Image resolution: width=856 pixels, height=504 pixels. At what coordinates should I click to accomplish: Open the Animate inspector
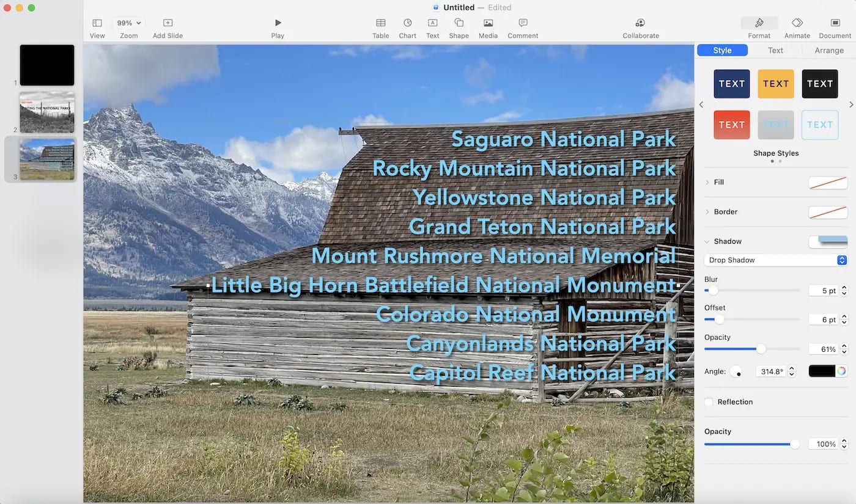point(797,26)
